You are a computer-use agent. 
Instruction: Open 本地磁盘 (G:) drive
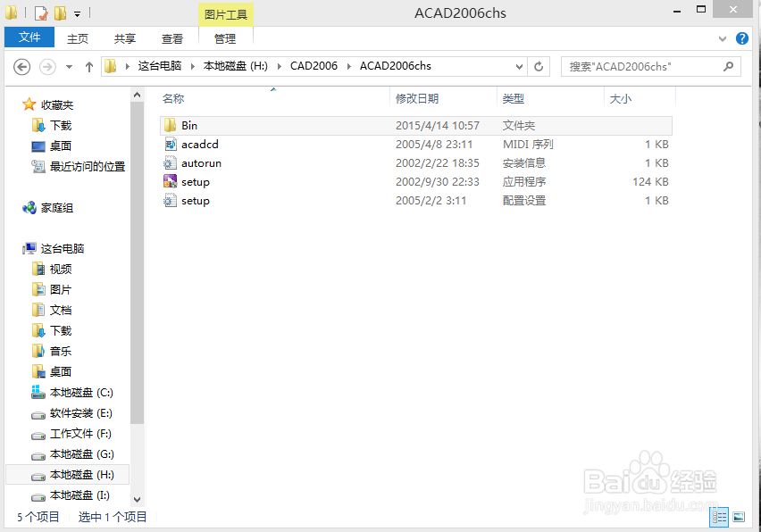82,454
